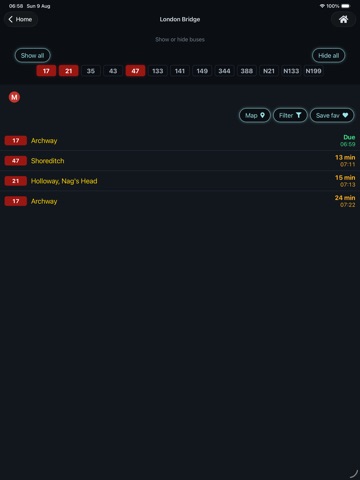Toggle bus N199 filter chip
Image resolution: width=360 pixels, height=480 pixels.
(313, 71)
